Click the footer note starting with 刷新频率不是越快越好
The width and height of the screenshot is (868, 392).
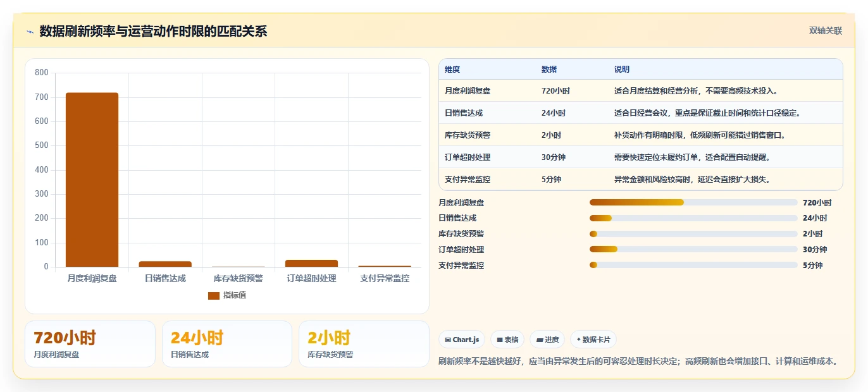click(x=640, y=362)
